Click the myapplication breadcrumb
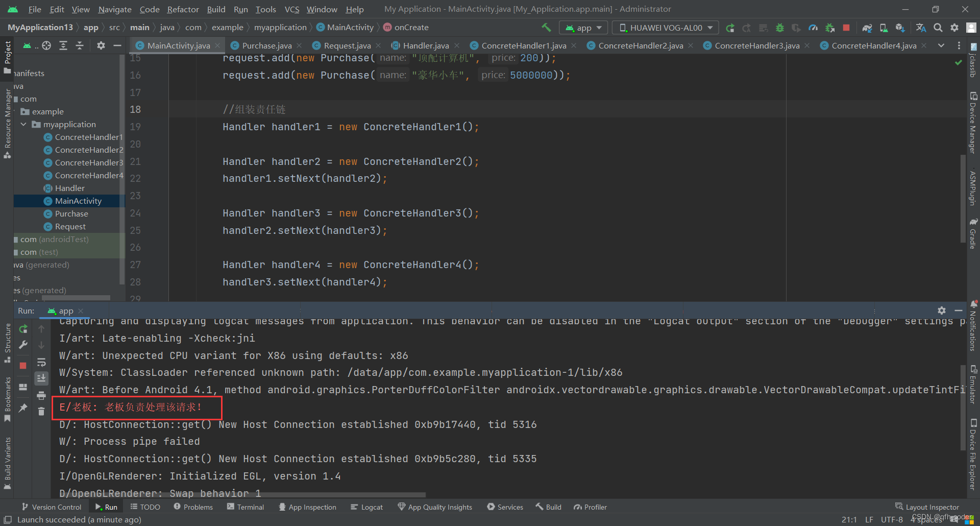980x526 pixels. point(280,28)
